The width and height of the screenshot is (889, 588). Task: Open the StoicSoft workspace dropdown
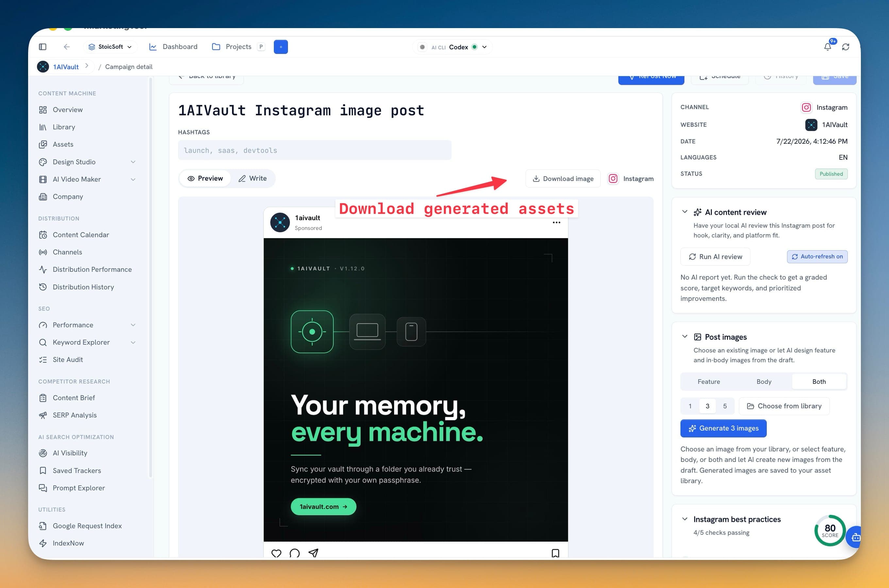pos(110,47)
